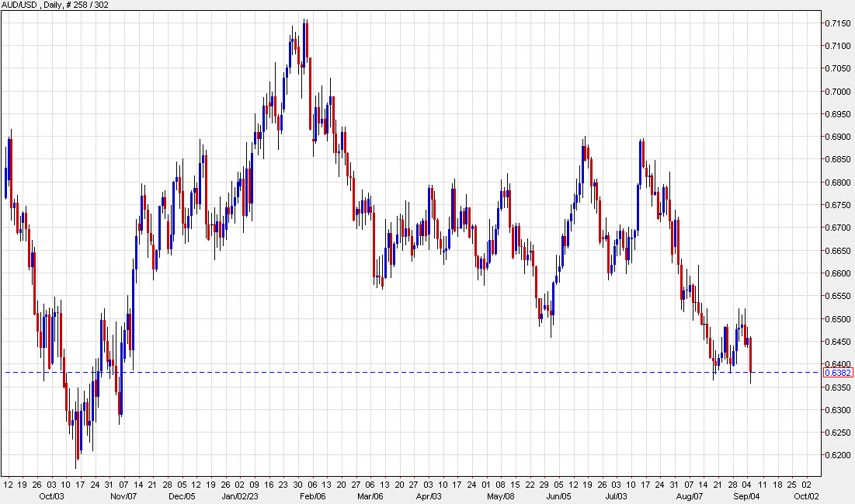855x504 pixels.
Task: Select the current price tag 0.6382
Action: point(837,374)
